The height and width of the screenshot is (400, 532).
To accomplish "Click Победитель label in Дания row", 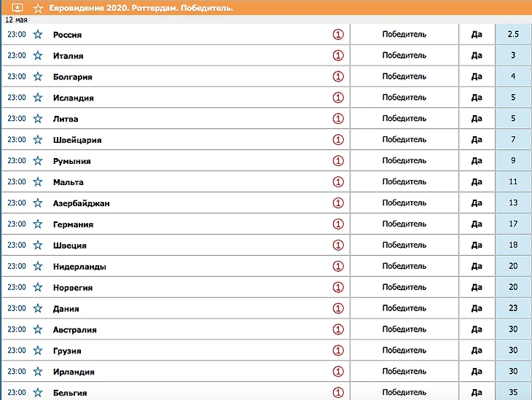I will pos(404,308).
